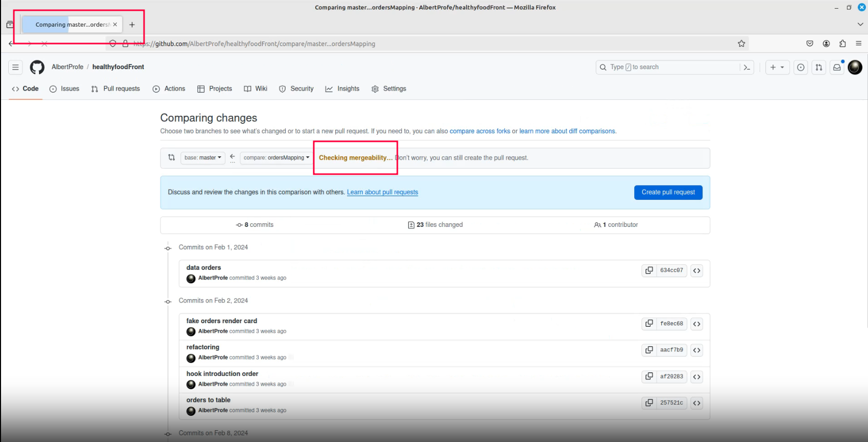The width and height of the screenshot is (868, 442).
Task: Click the Checking mergeability status text
Action: (356, 158)
